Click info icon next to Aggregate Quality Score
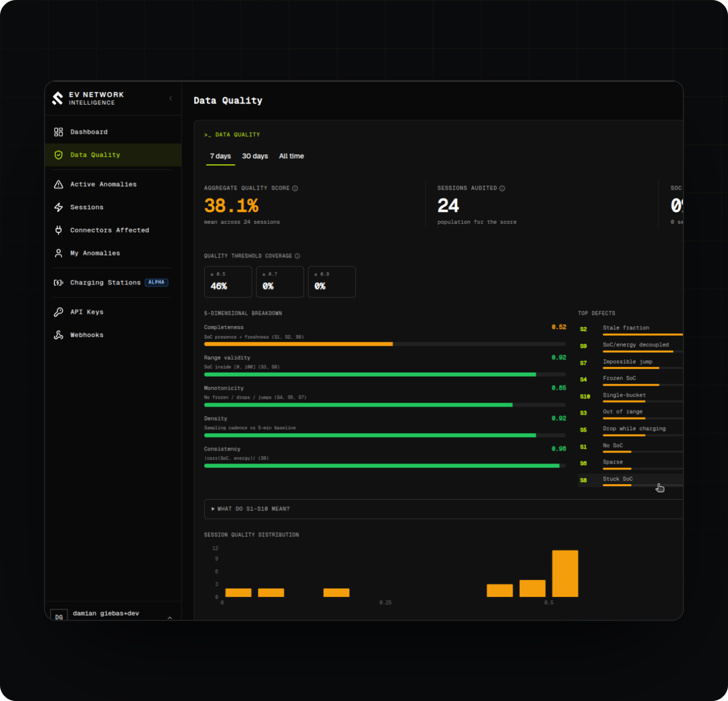Screen dimensions: 728x701 pyautogui.click(x=295, y=188)
